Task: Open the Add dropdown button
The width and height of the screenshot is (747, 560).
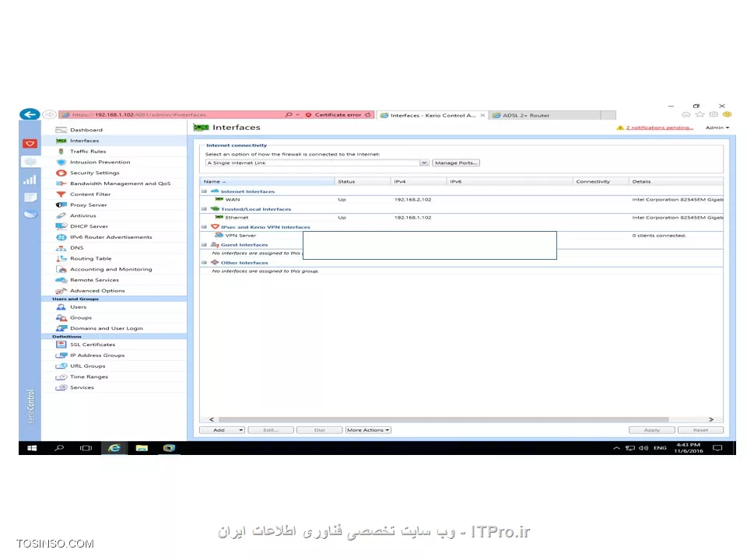Action: (x=222, y=430)
